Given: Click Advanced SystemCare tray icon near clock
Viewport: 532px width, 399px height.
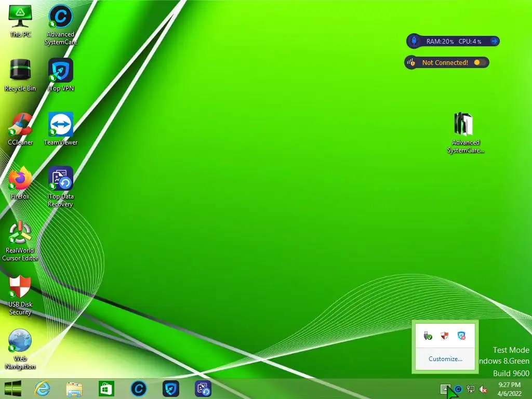Looking at the screenshot, I should (458, 389).
